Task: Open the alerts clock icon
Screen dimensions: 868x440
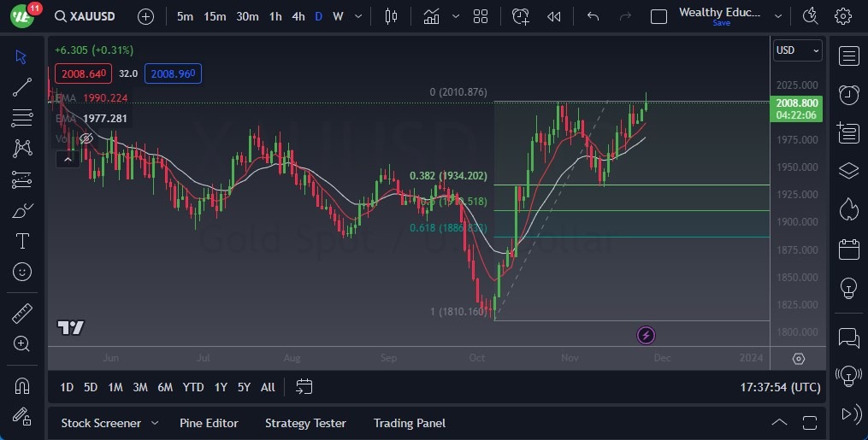Action: 848,94
